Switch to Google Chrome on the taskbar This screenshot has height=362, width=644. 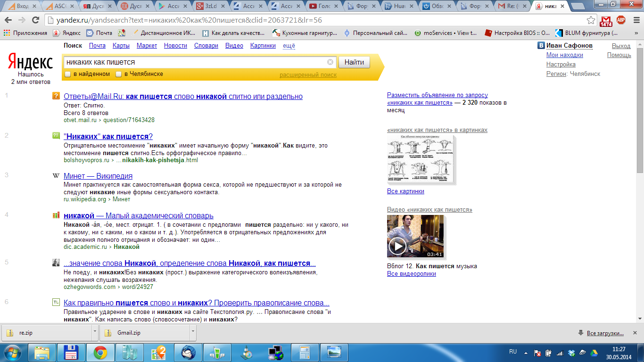tap(100, 352)
